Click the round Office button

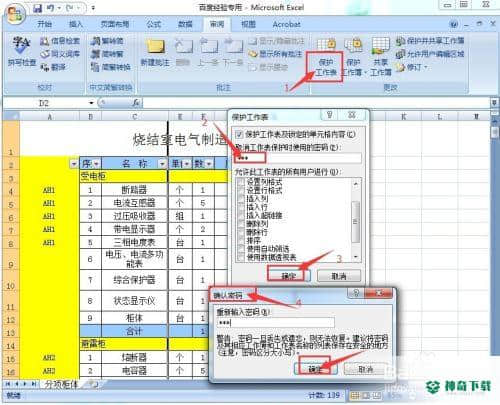click(15, 13)
